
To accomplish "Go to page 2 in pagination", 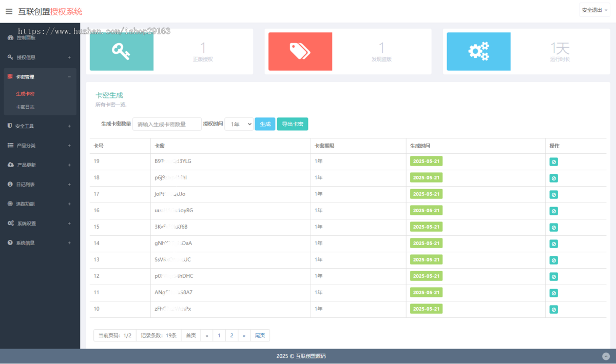I will (232, 335).
